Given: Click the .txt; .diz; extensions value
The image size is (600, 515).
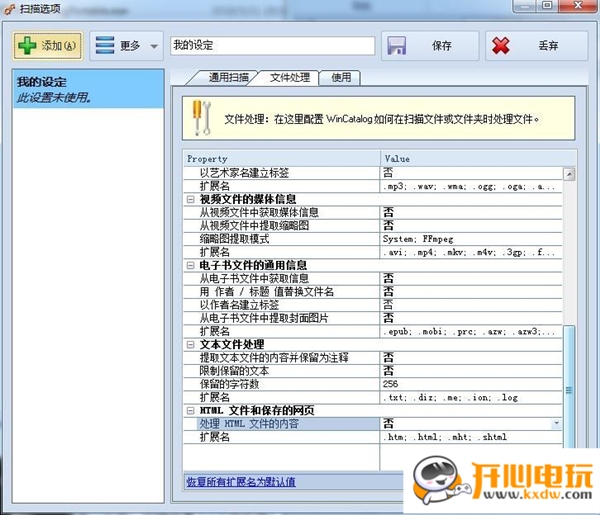Looking at the screenshot, I should click(x=471, y=397).
